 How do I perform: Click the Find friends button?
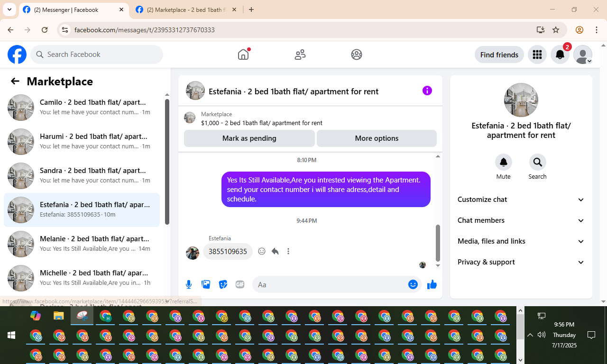tap(499, 55)
